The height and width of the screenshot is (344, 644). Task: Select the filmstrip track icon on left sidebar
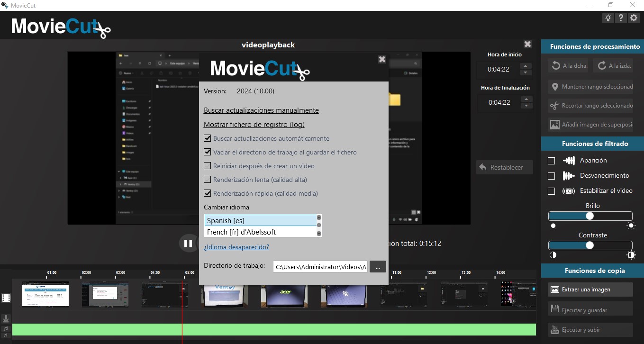(x=6, y=297)
